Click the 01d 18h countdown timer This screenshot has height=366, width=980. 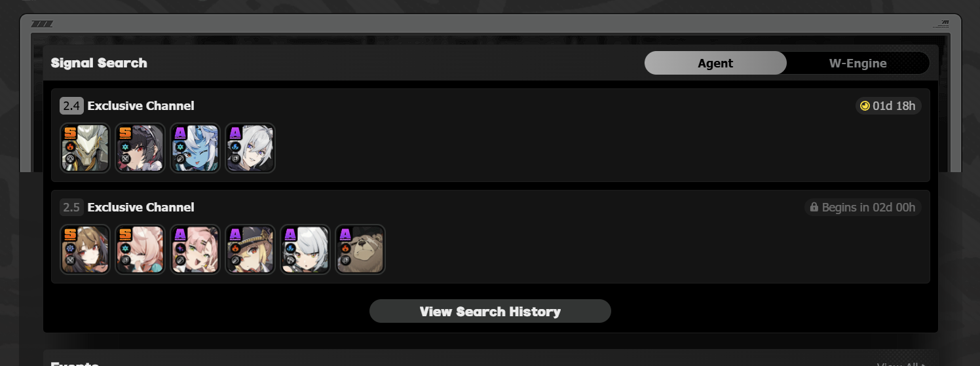tap(889, 106)
